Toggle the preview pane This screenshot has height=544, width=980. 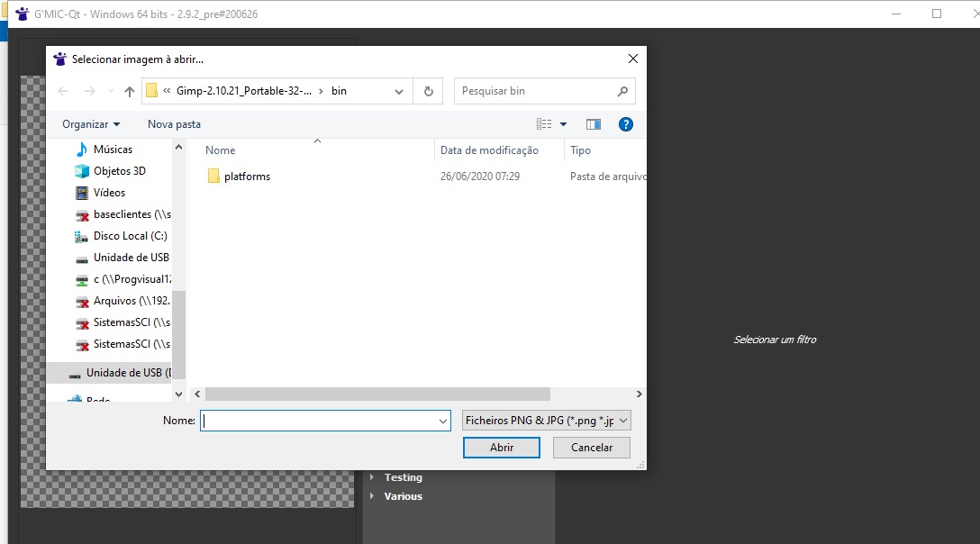point(593,124)
